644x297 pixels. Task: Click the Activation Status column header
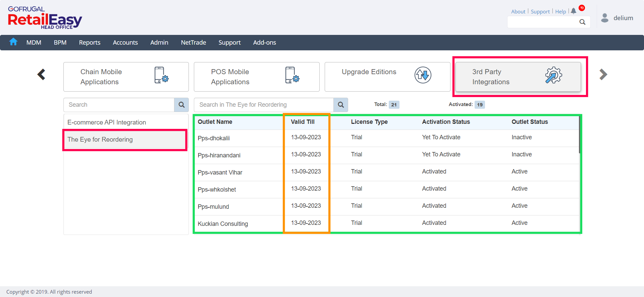point(446,122)
